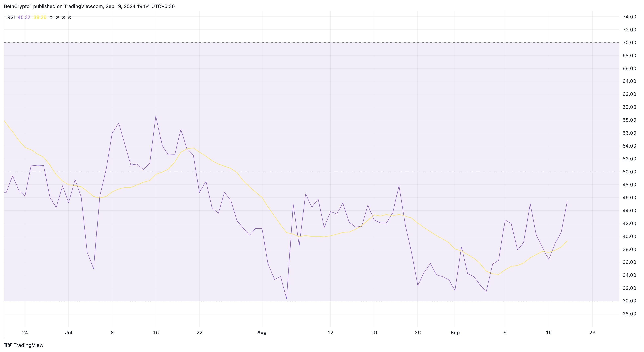Viewport: 644px width, 352px height.
Task: Click the first empty-value symbol after 39.26
Action: pos(51,18)
